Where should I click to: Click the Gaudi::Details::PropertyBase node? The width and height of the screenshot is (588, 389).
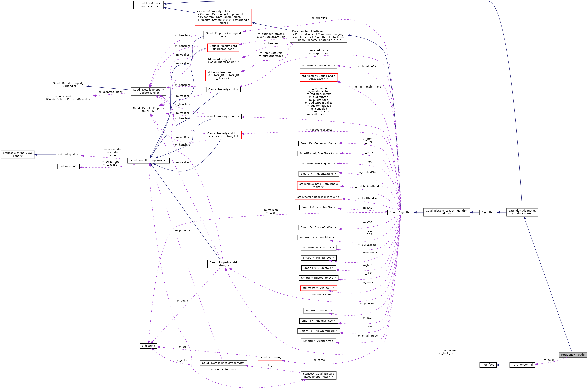pyautogui.click(x=148, y=161)
